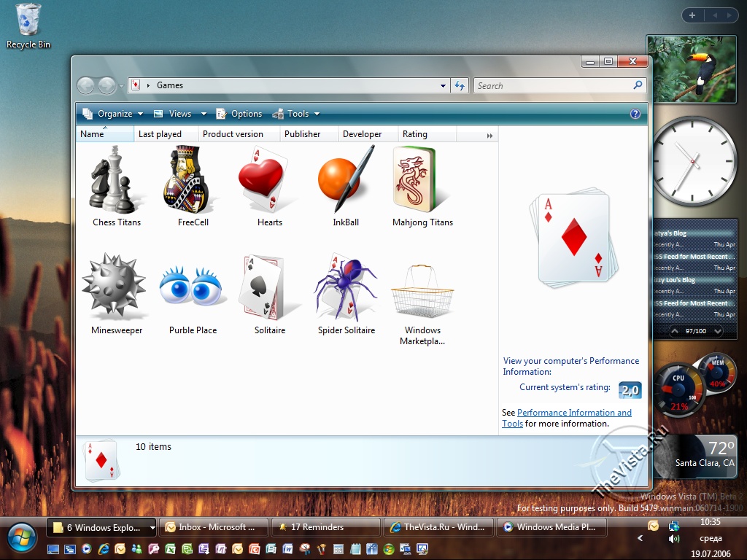Select the Windows Marketplace basket icon

(x=422, y=290)
